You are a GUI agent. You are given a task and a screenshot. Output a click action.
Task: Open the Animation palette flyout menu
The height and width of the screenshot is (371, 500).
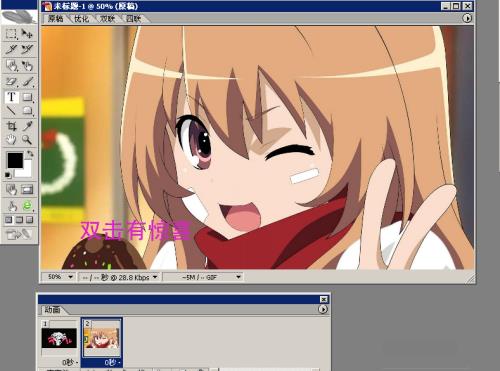(323, 310)
